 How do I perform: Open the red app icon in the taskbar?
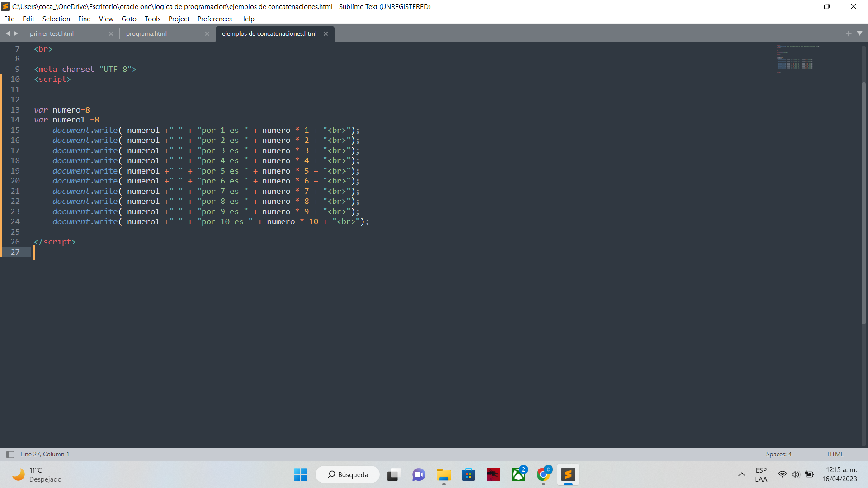[x=494, y=474]
